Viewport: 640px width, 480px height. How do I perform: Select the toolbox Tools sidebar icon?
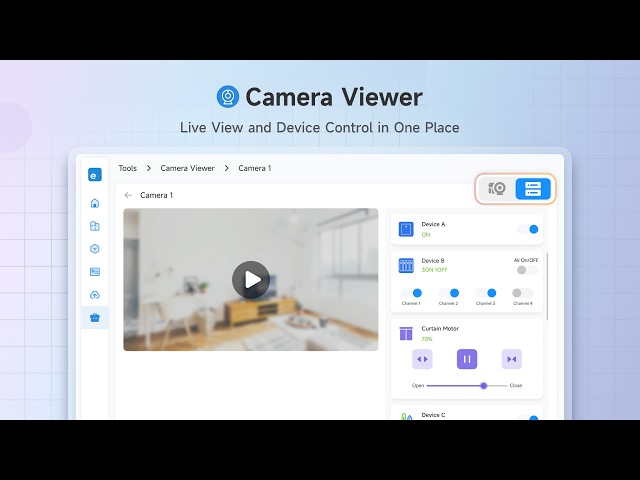pos(95,318)
